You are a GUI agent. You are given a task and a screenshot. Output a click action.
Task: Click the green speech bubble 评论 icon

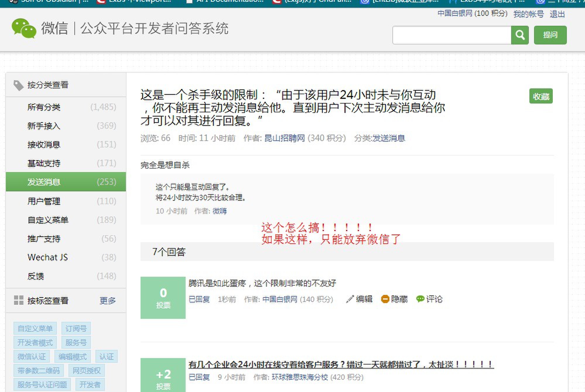(x=420, y=299)
